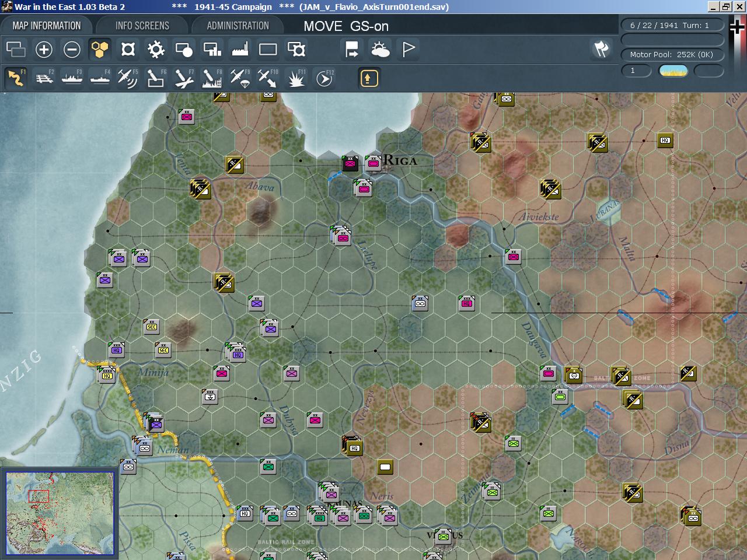This screenshot has width=747, height=560.
Task: Toggle the factory display icon
Action: 240,50
